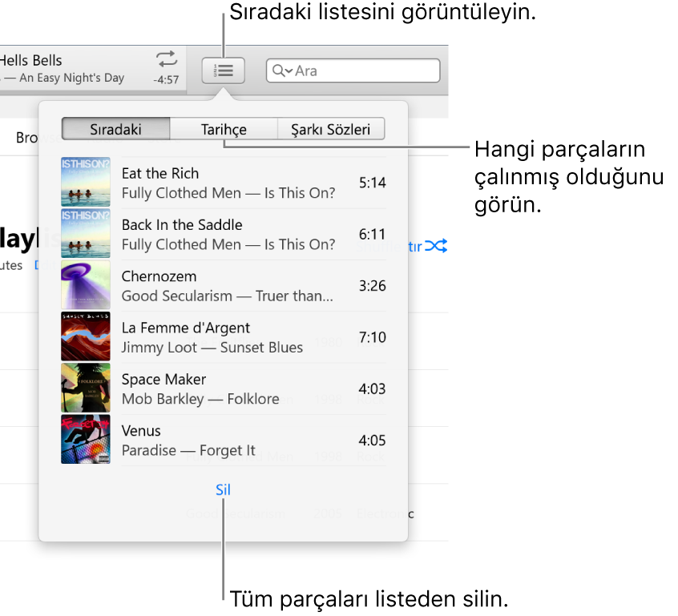Toggle the repeat icon

click(167, 58)
